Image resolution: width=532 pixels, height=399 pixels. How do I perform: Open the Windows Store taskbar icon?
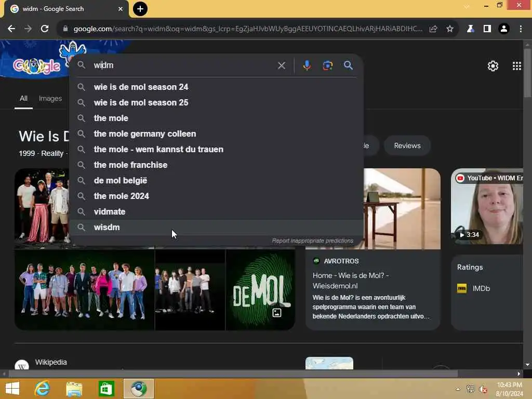106,389
